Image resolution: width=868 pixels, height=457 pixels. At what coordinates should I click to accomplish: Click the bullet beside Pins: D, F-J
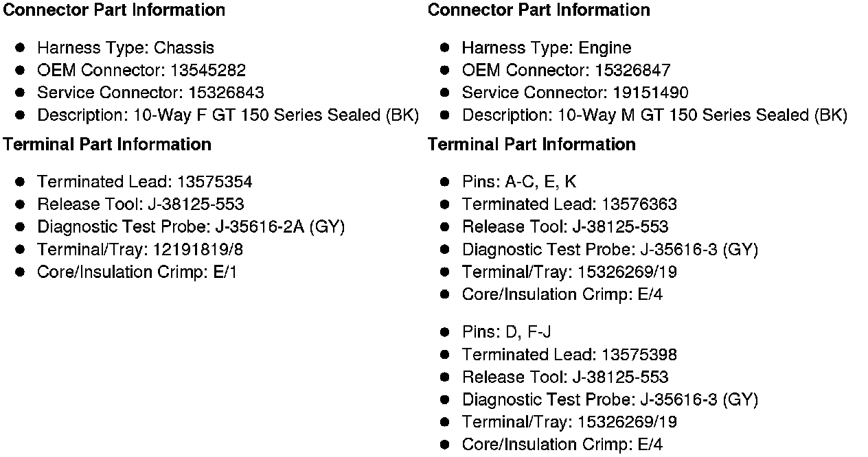[x=445, y=333]
